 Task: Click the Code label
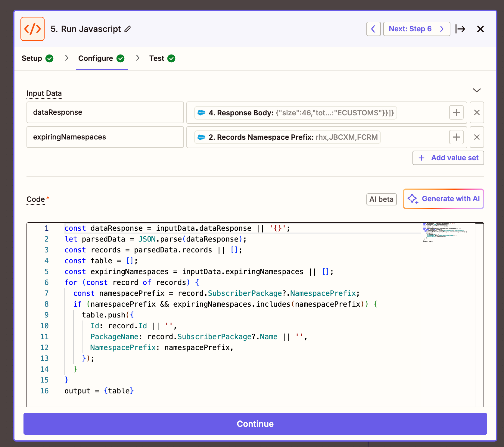36,199
